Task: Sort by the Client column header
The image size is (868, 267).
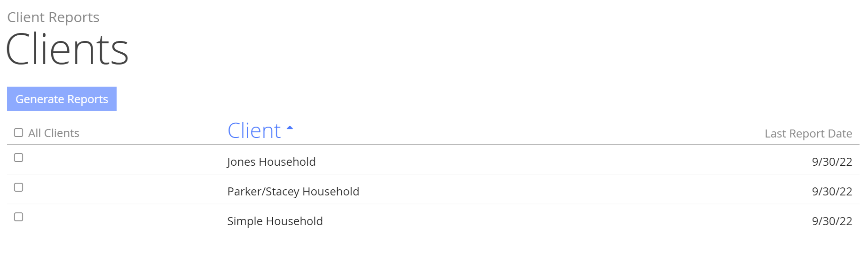Action: click(254, 131)
